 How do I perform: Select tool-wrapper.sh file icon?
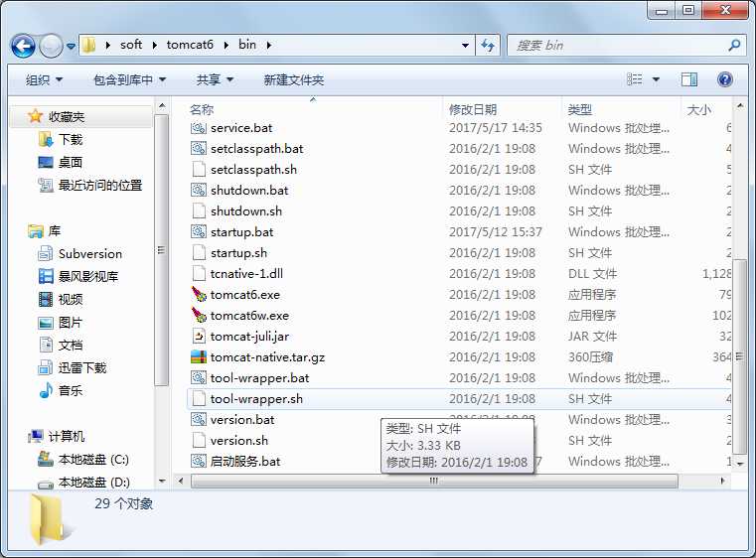198,398
